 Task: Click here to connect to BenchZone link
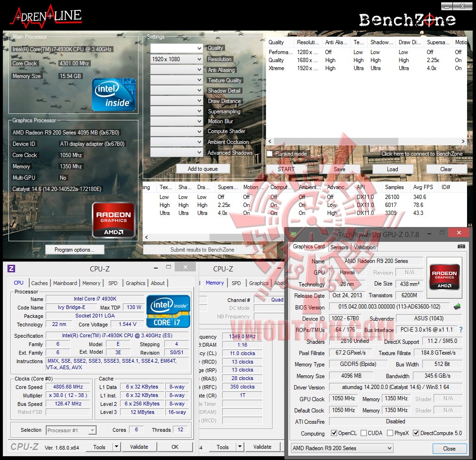coord(422,154)
